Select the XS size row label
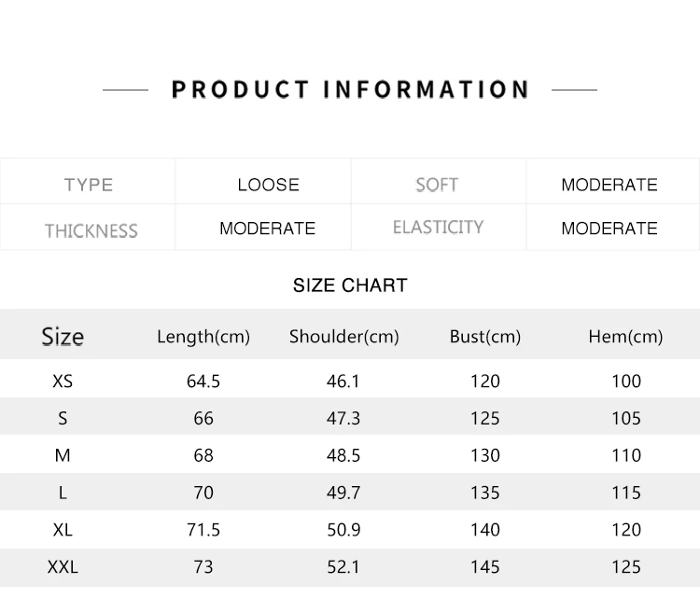The width and height of the screenshot is (700, 612). pos(63,382)
